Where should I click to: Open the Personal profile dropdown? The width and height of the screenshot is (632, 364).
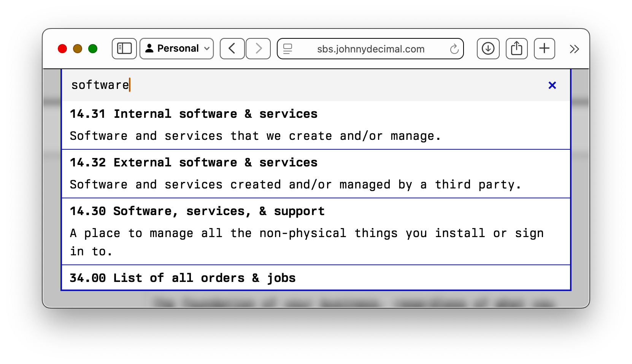tap(177, 49)
